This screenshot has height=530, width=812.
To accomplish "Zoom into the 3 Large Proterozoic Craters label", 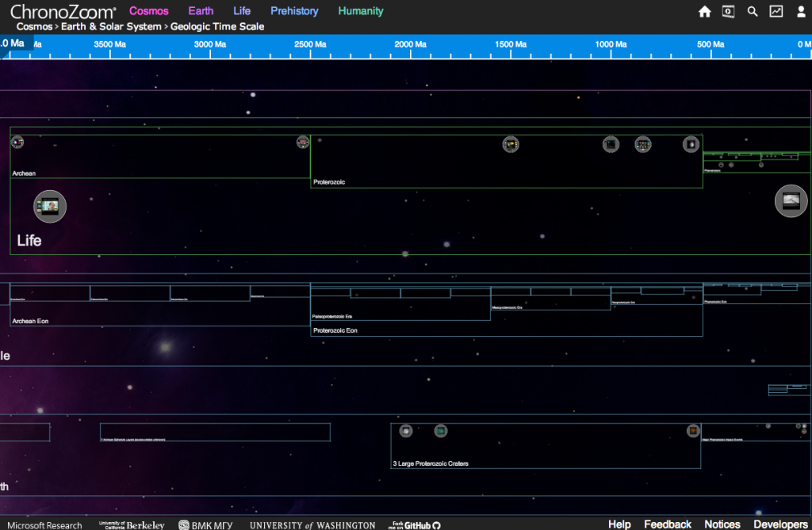I will coord(431,463).
